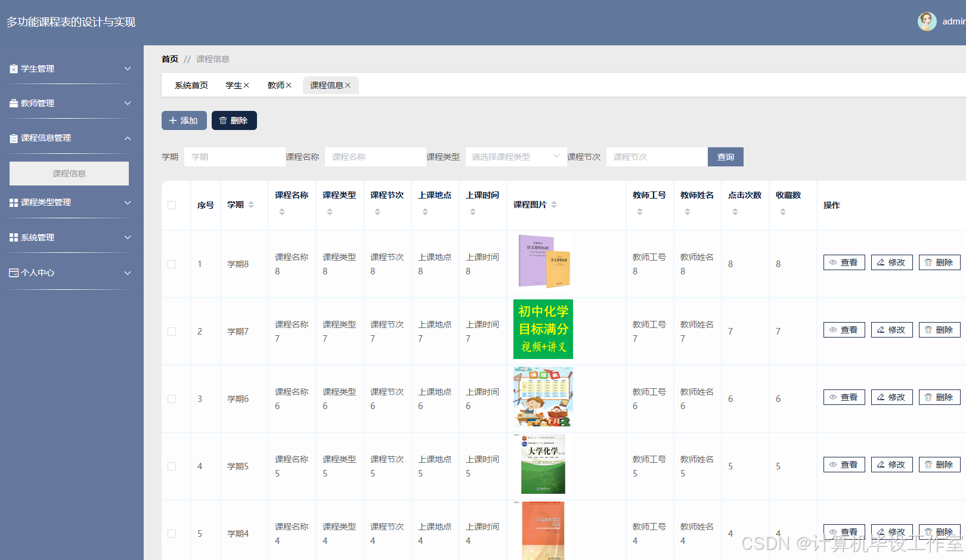Click the 学生管理 sidebar icon
Image resolution: width=966 pixels, height=560 pixels.
[13, 68]
